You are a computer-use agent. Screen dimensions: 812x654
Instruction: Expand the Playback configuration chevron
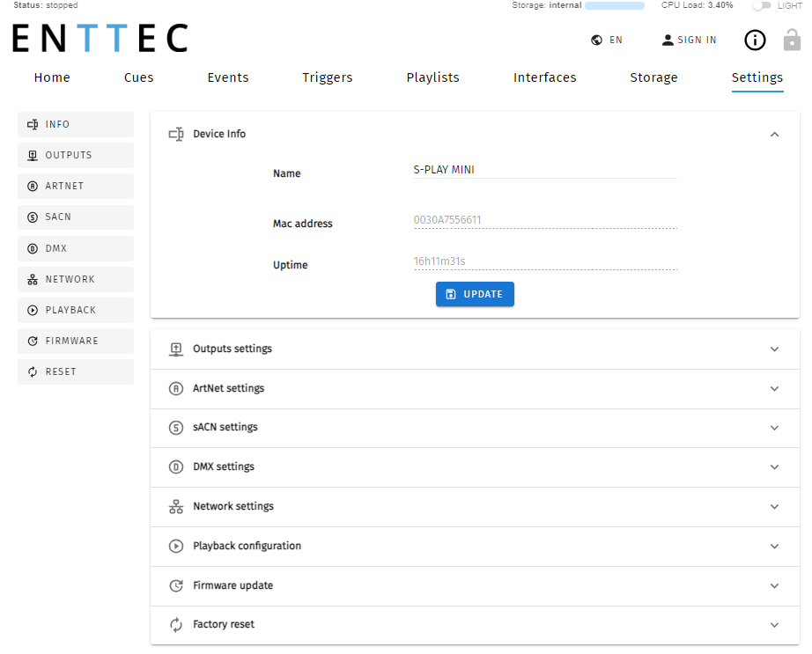(774, 547)
